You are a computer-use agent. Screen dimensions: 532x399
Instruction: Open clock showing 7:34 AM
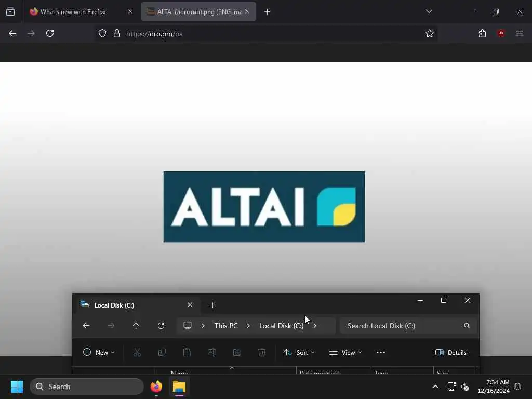pyautogui.click(x=494, y=387)
